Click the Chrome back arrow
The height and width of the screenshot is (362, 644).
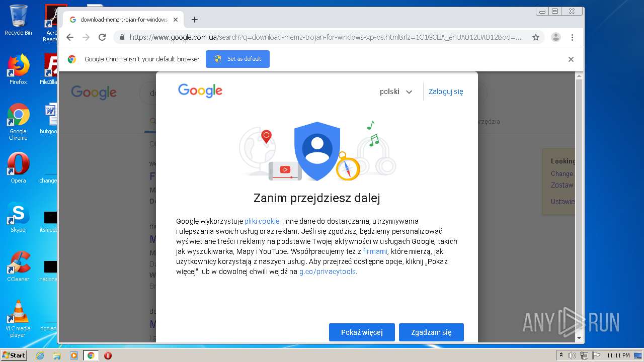[70, 37]
